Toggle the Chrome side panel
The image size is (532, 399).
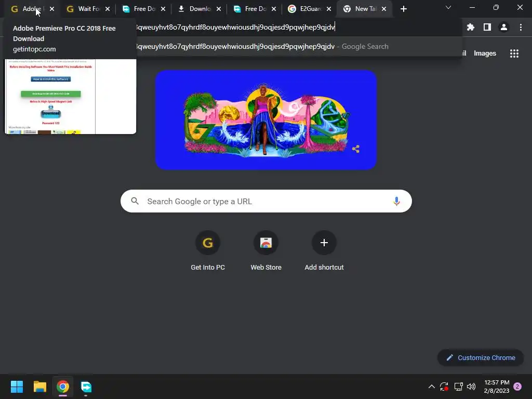coord(487,27)
